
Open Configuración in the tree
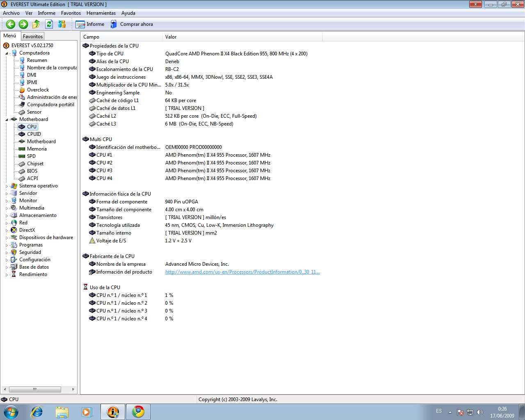35,260
